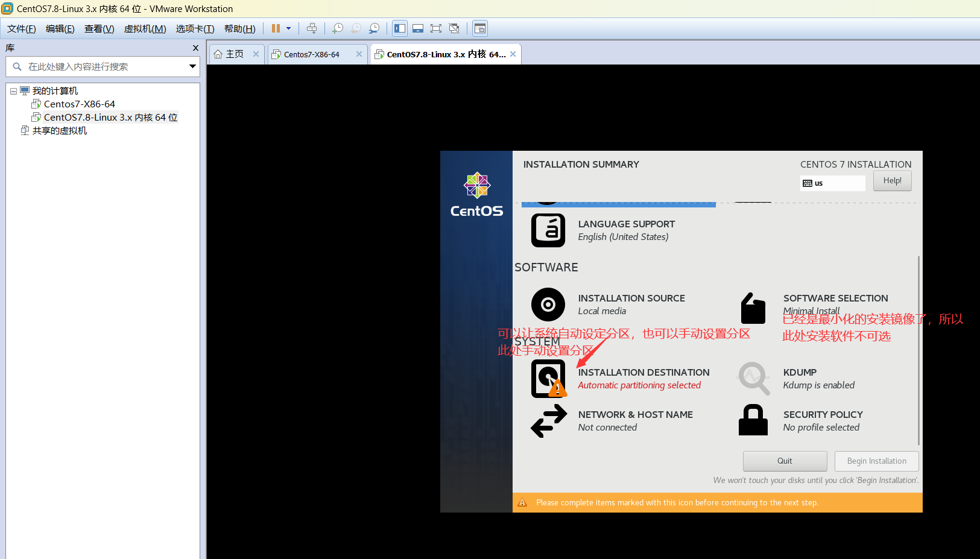Image resolution: width=980 pixels, height=559 pixels.
Task: Click the us keyboard layout indicator
Action: pyautogui.click(x=832, y=183)
